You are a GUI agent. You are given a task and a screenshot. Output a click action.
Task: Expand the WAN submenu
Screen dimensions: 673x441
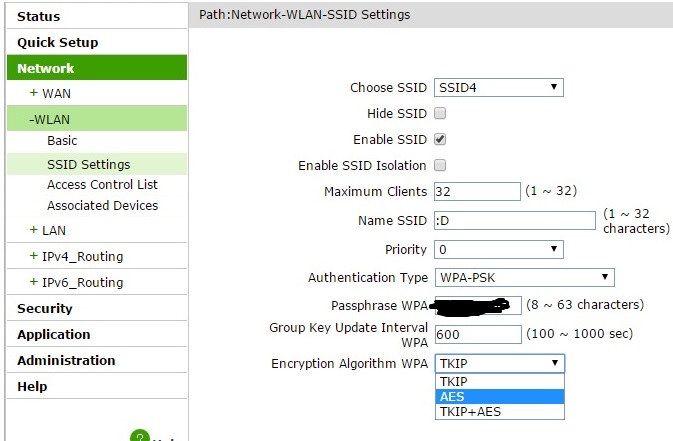(50, 93)
